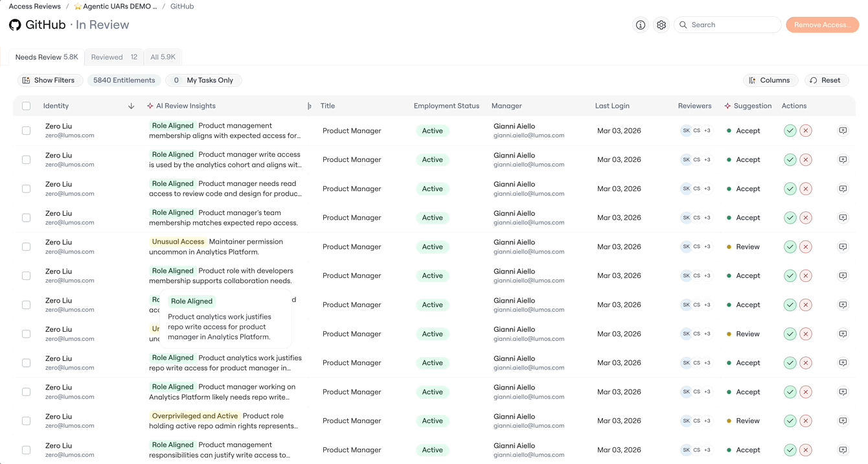Open comments for the 'Product management membership aligns' row
Viewport: 868px width, 464px height.
point(843,131)
